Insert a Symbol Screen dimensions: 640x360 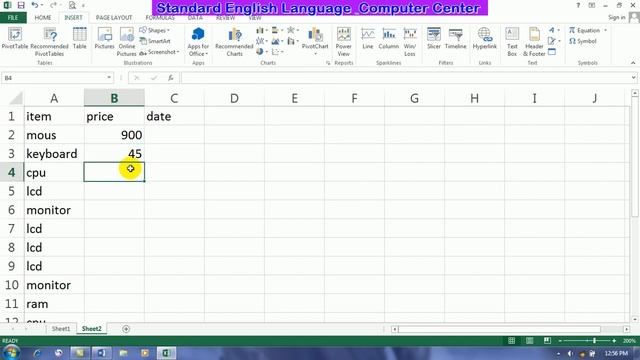pyautogui.click(x=583, y=41)
